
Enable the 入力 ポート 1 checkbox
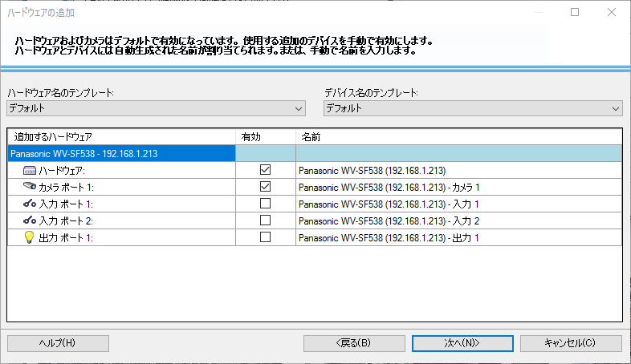[x=265, y=204]
